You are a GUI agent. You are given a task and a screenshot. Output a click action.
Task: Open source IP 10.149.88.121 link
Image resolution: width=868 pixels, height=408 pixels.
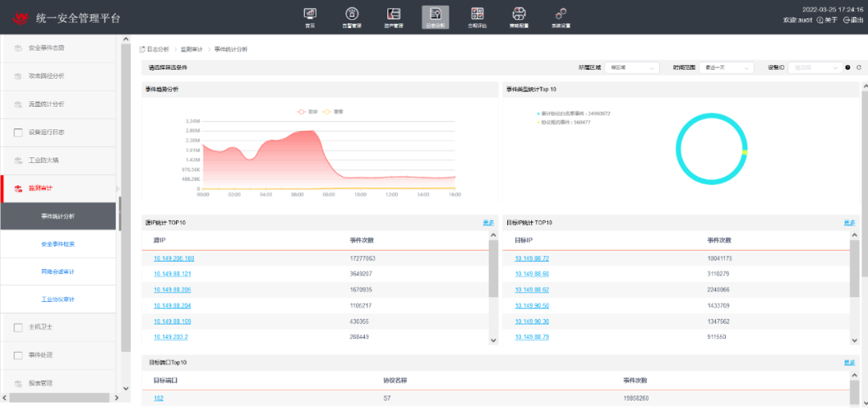(x=172, y=274)
